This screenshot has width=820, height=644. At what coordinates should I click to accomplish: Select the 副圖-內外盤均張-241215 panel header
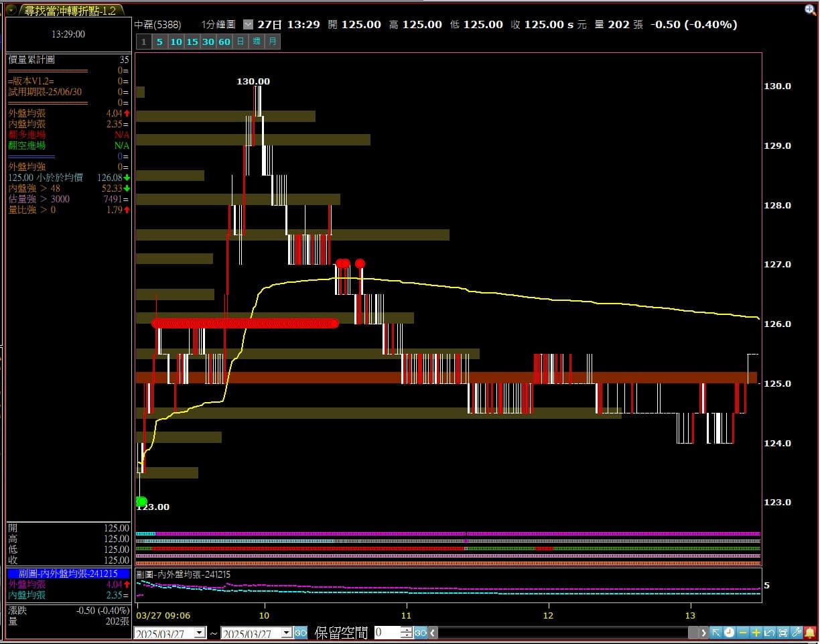68,574
